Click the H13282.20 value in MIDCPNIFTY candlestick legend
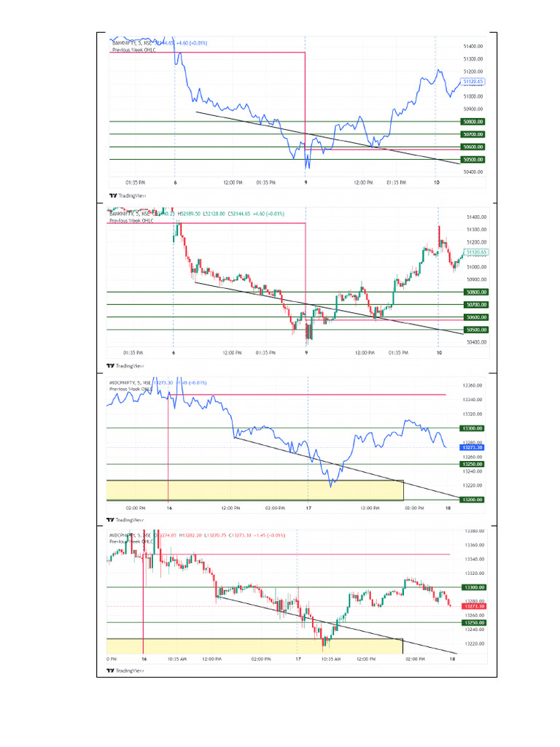 [191, 535]
